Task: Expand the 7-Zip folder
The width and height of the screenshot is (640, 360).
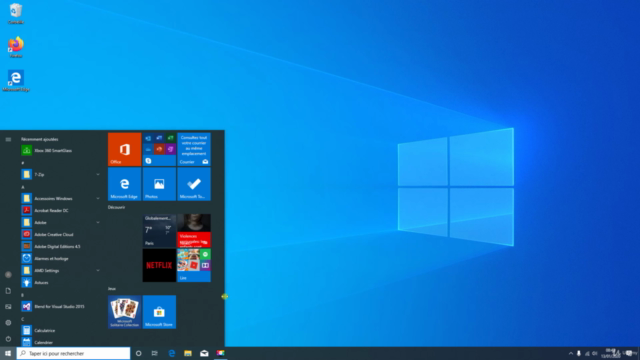Action: click(60, 175)
